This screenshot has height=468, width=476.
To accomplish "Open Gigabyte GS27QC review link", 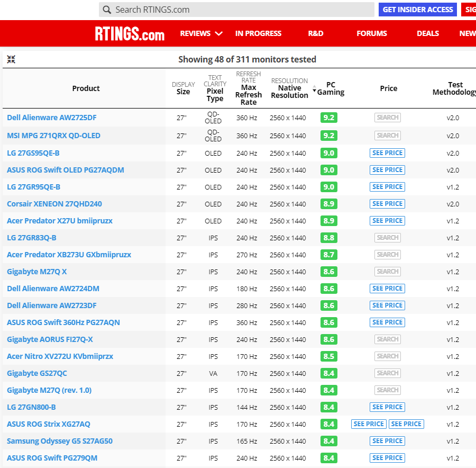I will [x=37, y=373].
